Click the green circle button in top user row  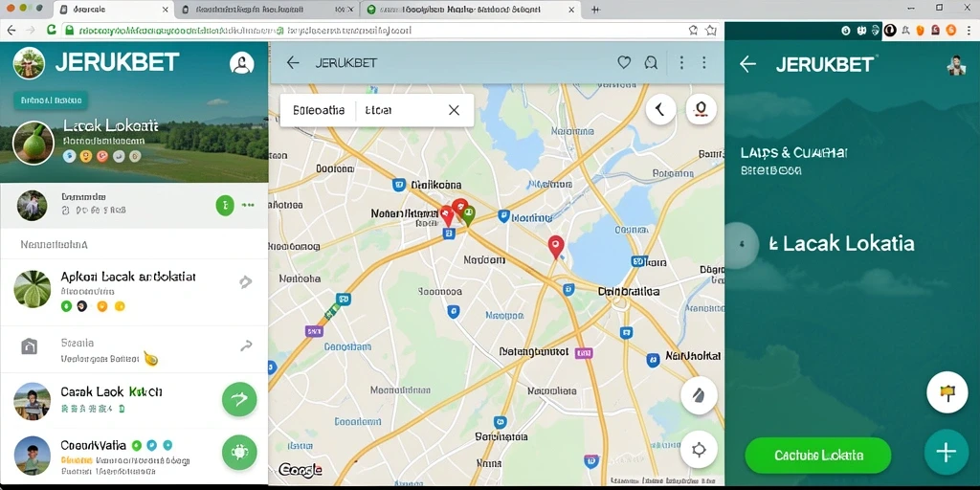(225, 205)
